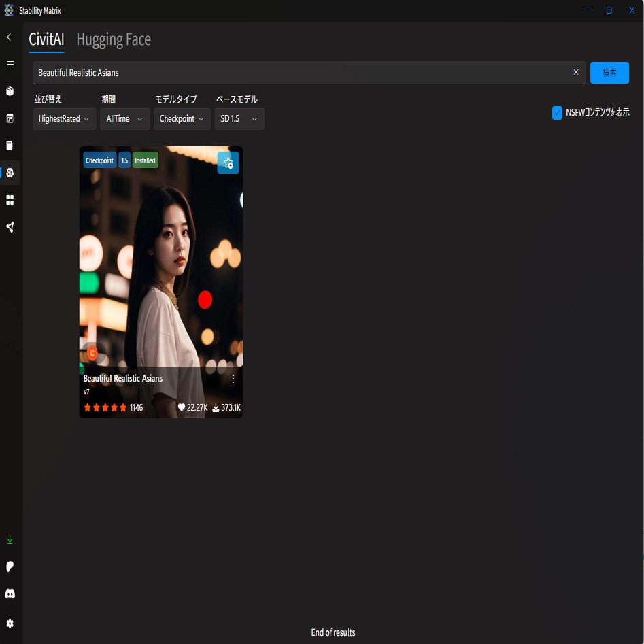644x644 pixels.
Task: Click in the Beautiful Realistic Asians search field
Action: point(309,73)
